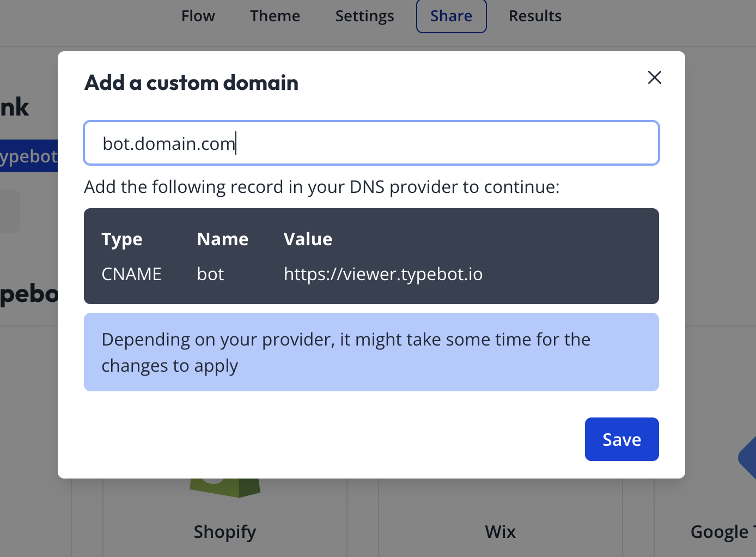Click the bot.domain.com input field
The image size is (756, 557).
pos(371,143)
